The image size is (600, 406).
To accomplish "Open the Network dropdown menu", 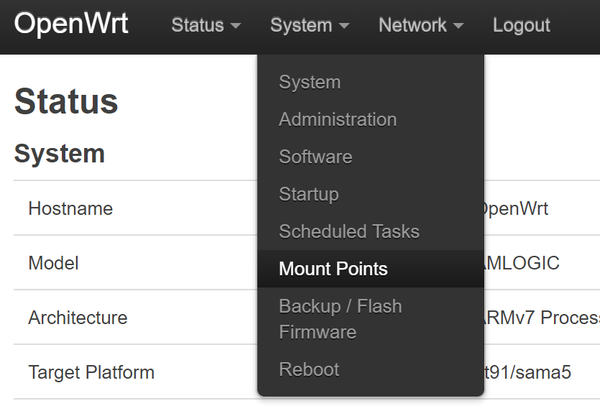I will tap(421, 26).
